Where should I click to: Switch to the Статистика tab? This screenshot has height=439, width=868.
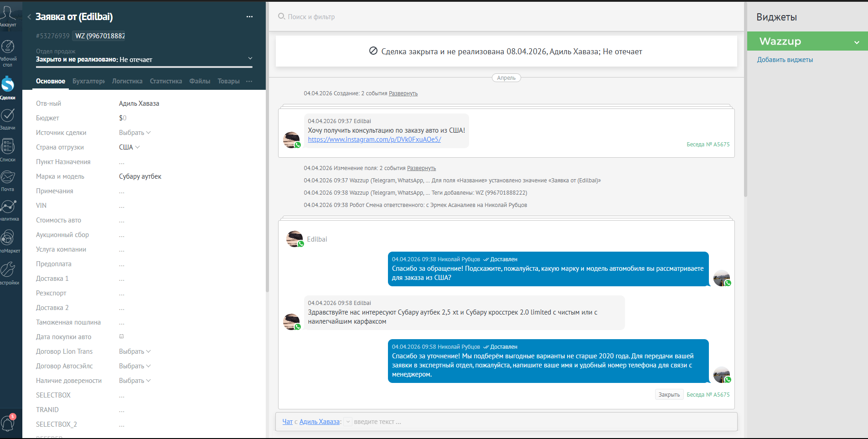(166, 81)
